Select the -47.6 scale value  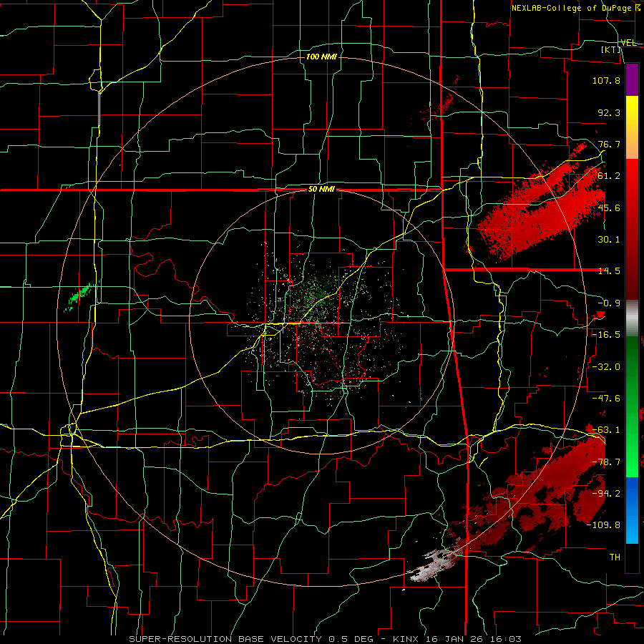coord(606,399)
